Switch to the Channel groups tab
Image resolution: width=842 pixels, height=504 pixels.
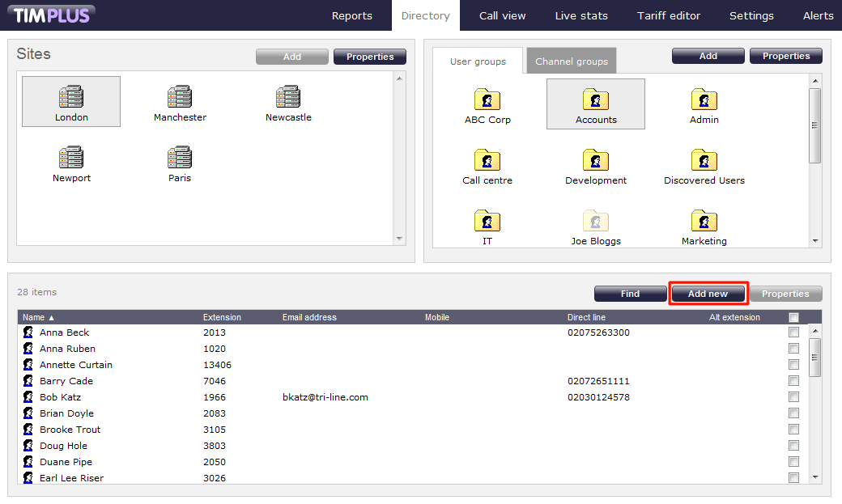click(x=572, y=61)
